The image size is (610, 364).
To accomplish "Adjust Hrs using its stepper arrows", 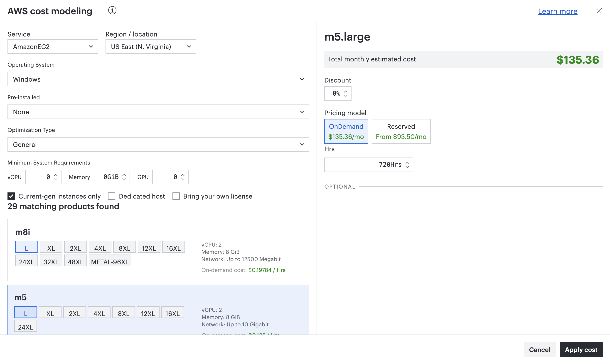I will tap(407, 165).
